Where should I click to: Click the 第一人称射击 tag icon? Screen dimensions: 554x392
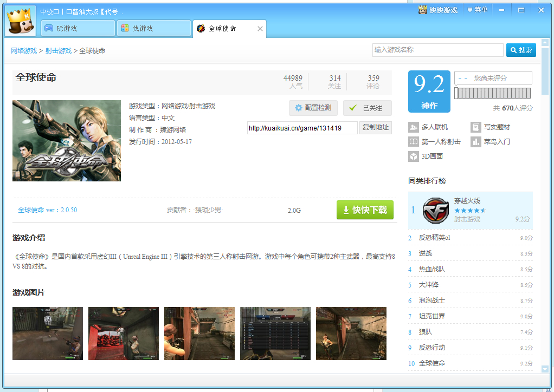coord(414,142)
